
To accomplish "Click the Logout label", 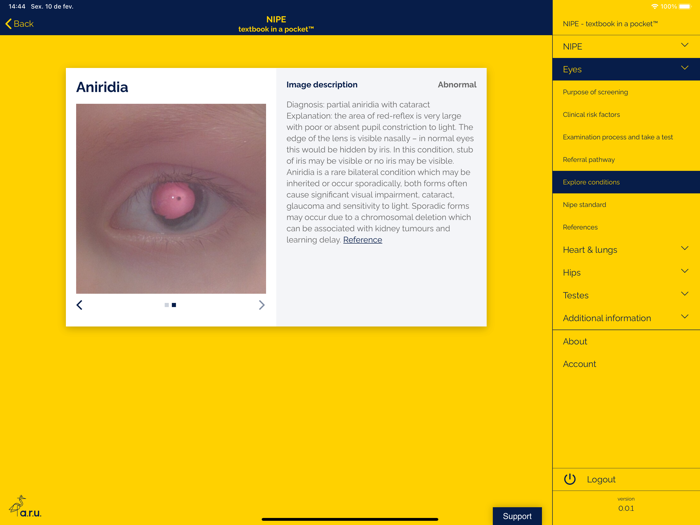I will tap(601, 479).
